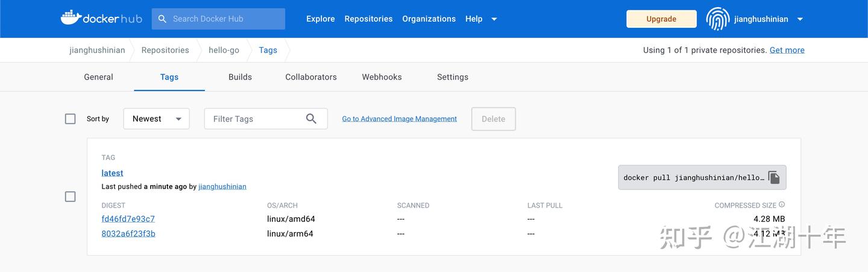Click the Filter Tags input field
Screen dimensions: 868x272
[x=254, y=119]
